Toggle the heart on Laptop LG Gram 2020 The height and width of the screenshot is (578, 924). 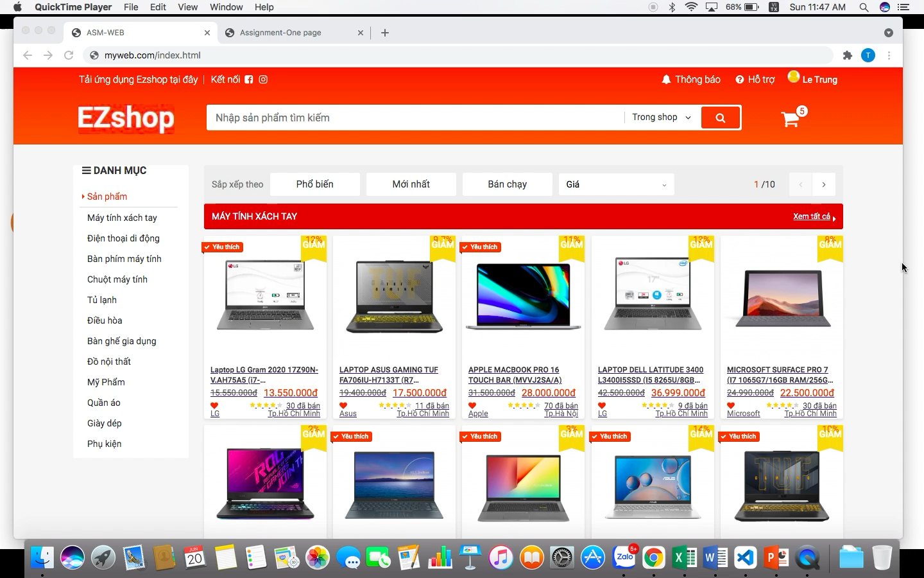(214, 405)
